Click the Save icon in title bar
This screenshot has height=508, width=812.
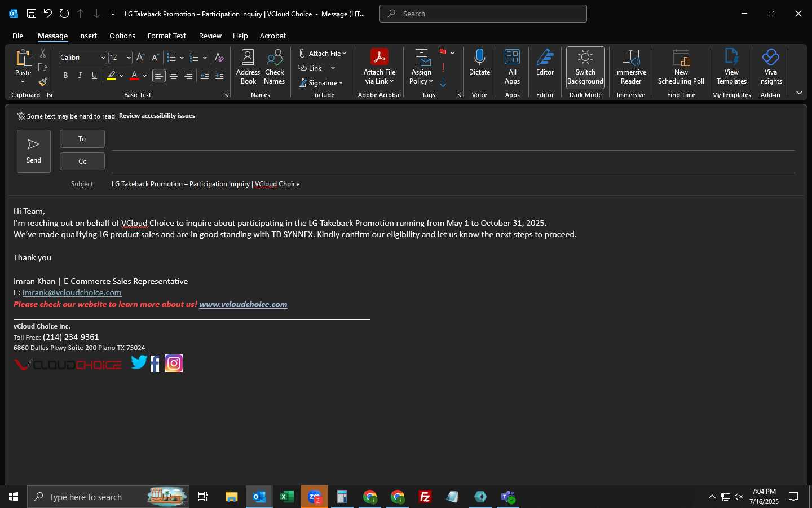coord(32,14)
